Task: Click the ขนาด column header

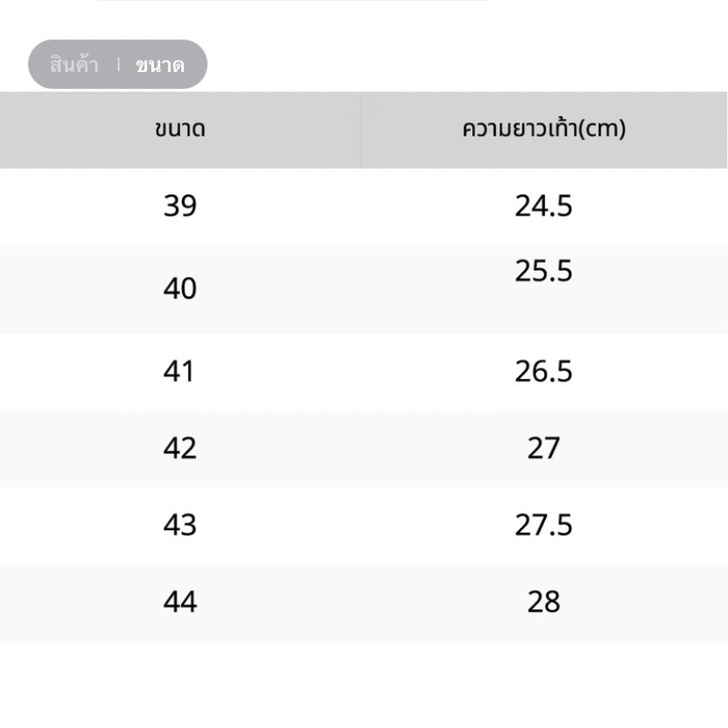Action: click(180, 128)
